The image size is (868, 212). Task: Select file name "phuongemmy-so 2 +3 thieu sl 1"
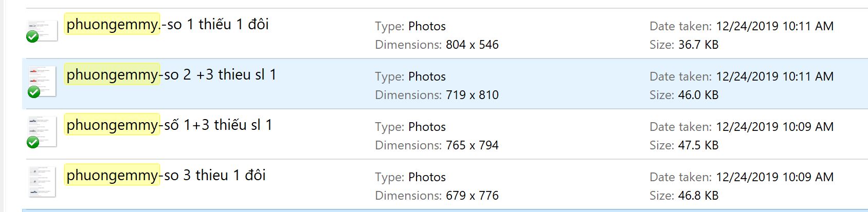pos(171,74)
